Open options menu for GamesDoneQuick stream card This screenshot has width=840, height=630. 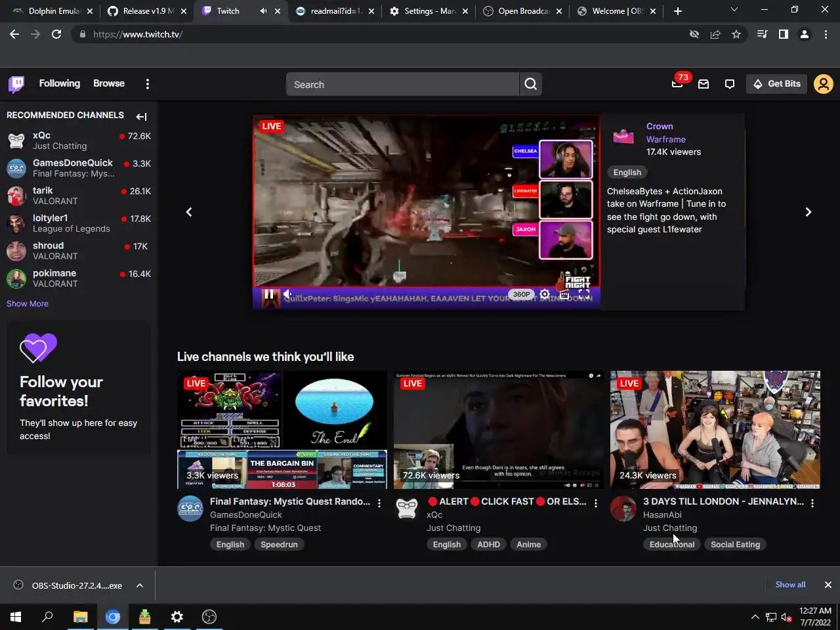(x=379, y=503)
